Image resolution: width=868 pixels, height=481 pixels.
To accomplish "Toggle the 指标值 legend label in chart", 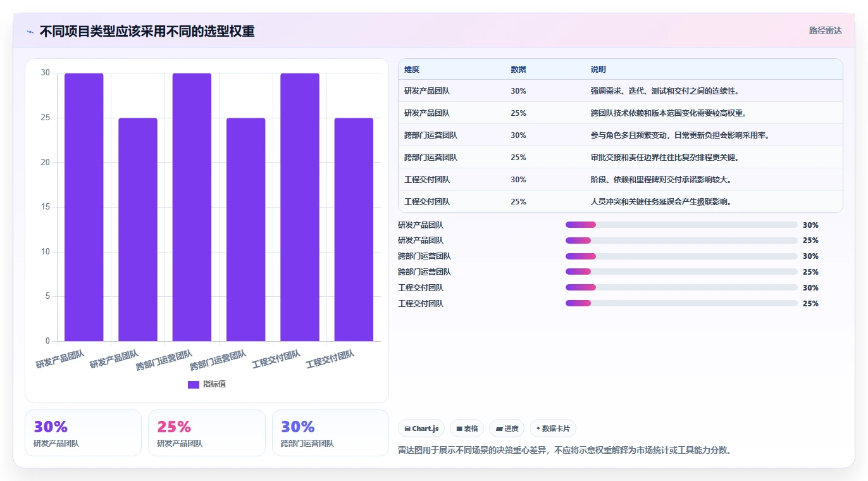I will [x=214, y=385].
